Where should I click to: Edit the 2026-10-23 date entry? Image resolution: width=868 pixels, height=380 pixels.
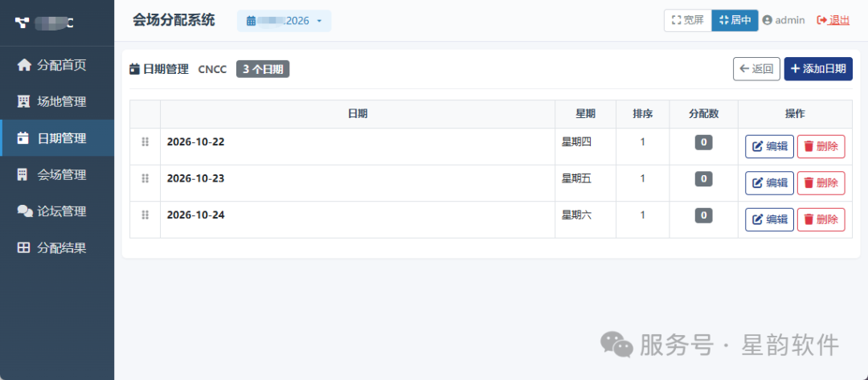click(769, 183)
